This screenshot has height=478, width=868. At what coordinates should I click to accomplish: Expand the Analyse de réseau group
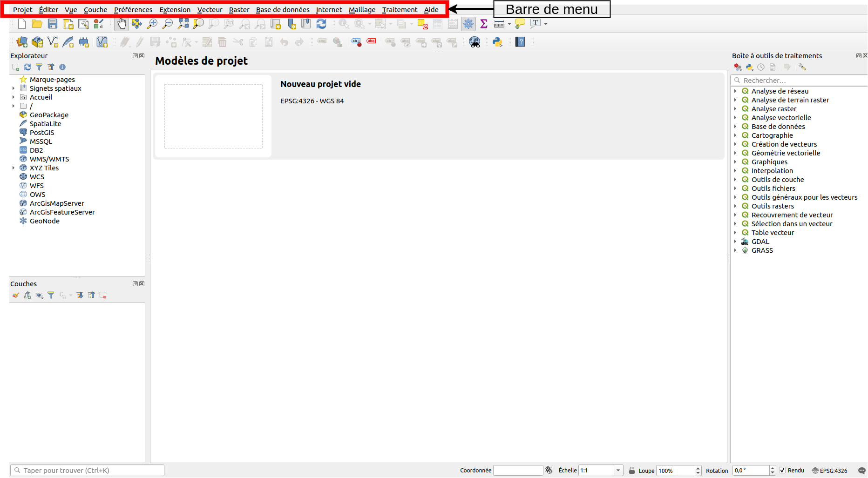coord(735,91)
